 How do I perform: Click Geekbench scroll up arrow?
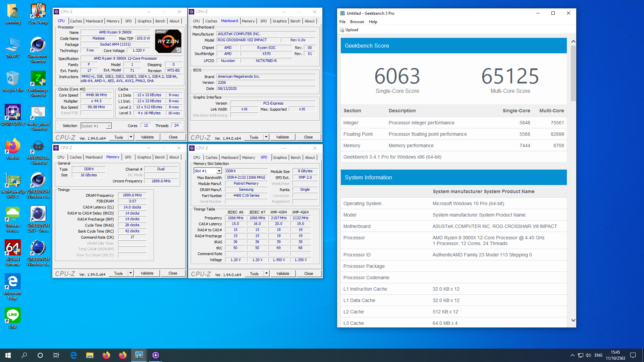573,42
